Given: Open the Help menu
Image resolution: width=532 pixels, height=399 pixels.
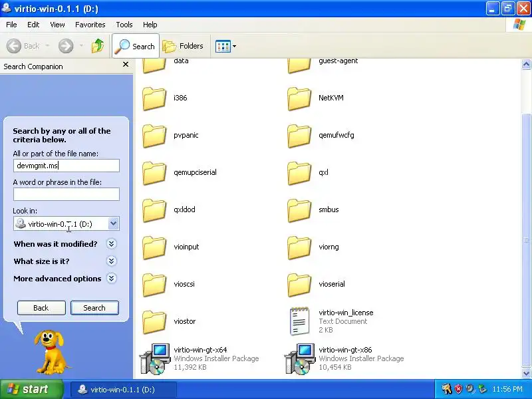Looking at the screenshot, I should pyautogui.click(x=150, y=25).
